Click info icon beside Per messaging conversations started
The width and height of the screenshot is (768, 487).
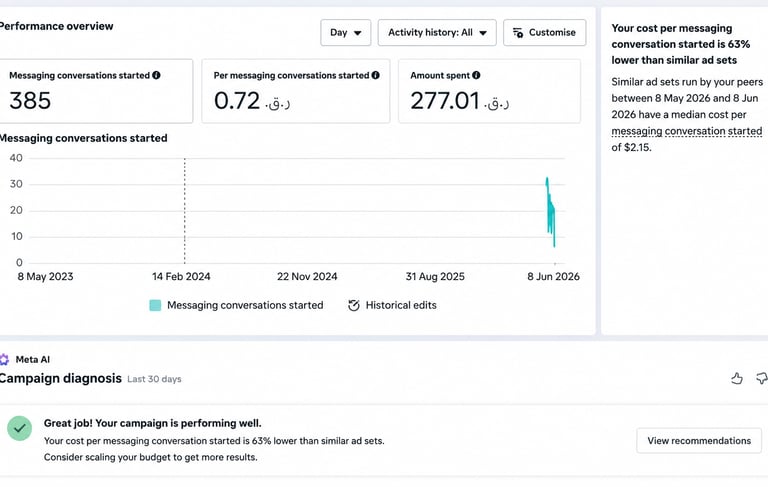(376, 75)
